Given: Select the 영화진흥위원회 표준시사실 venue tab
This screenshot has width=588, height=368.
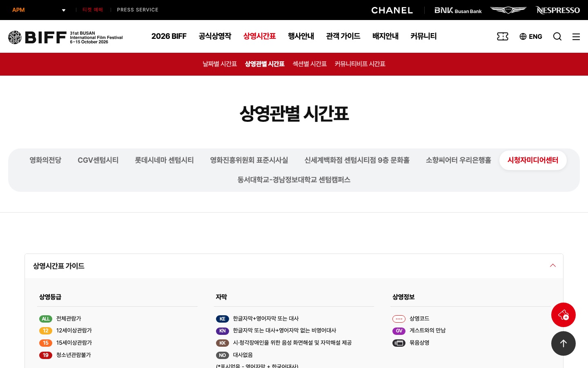Looking at the screenshot, I should tap(249, 160).
